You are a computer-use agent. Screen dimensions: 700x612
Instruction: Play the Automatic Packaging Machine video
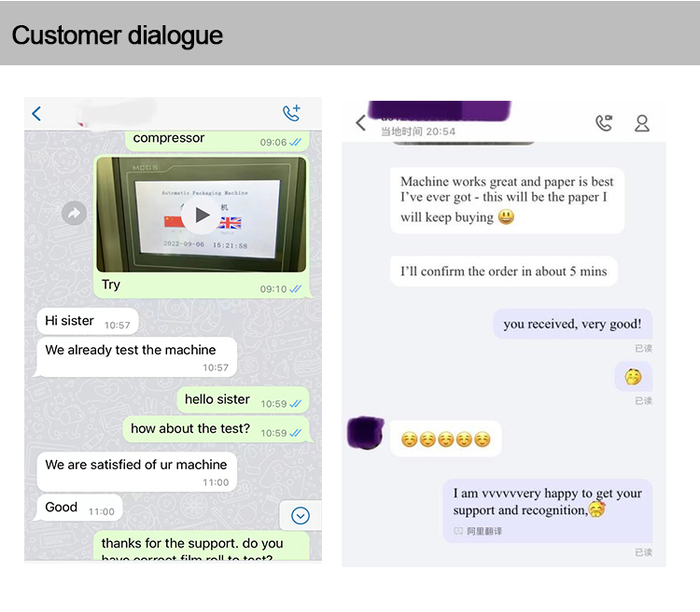(x=202, y=215)
